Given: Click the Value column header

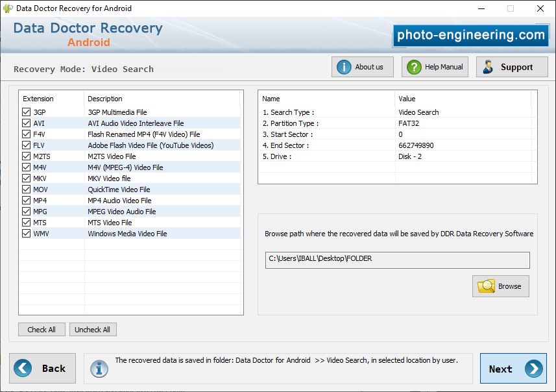Looking at the screenshot, I should tap(407, 99).
